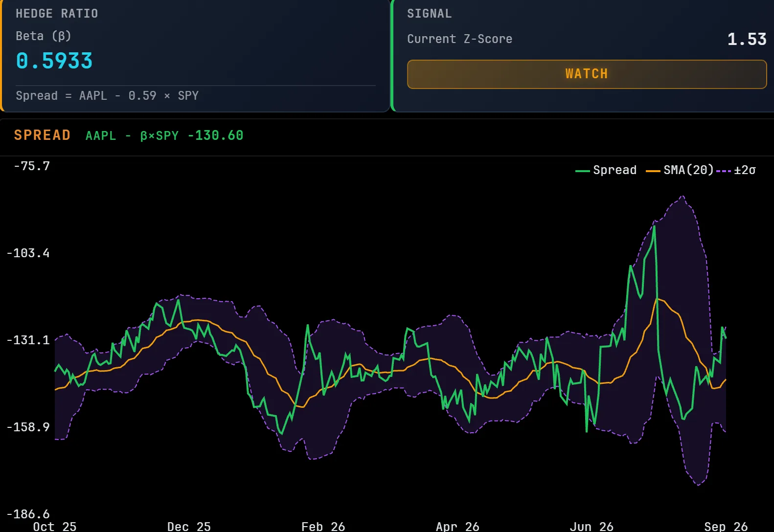This screenshot has width=774, height=532.
Task: Click the -75.7 y-axis label
Action: tap(32, 166)
